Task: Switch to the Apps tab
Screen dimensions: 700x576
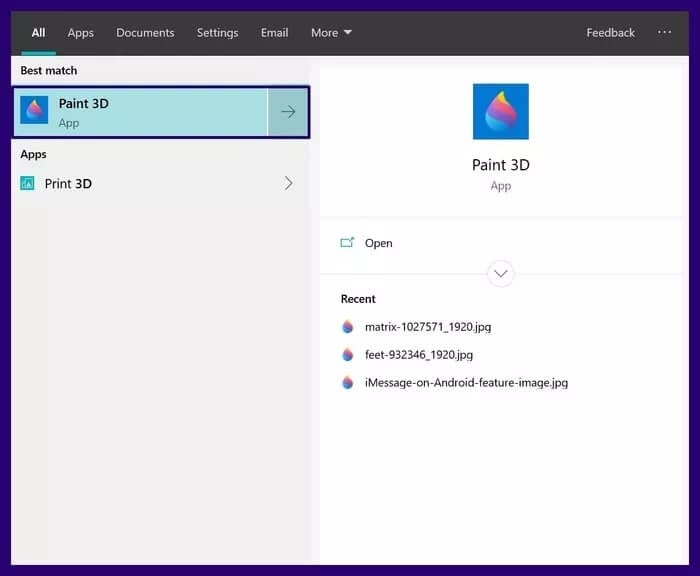Action: tap(81, 33)
